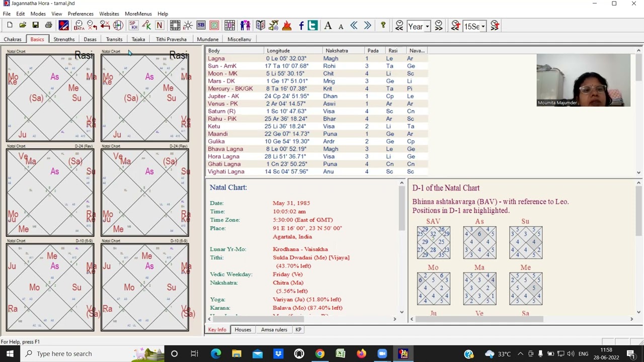Click the Om sound icon

tap(273, 26)
